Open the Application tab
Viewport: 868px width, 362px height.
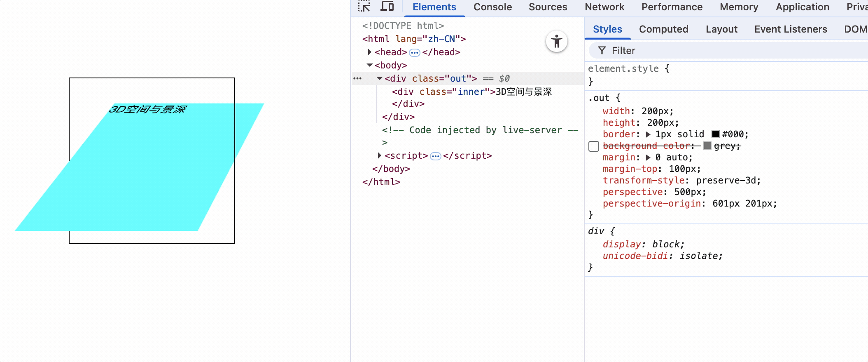(803, 7)
